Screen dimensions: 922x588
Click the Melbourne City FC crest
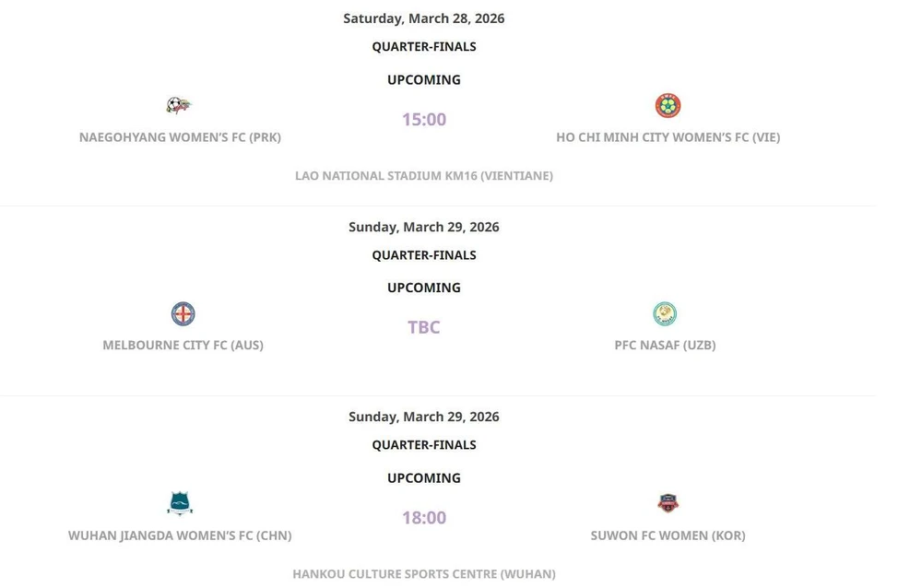[x=183, y=314]
